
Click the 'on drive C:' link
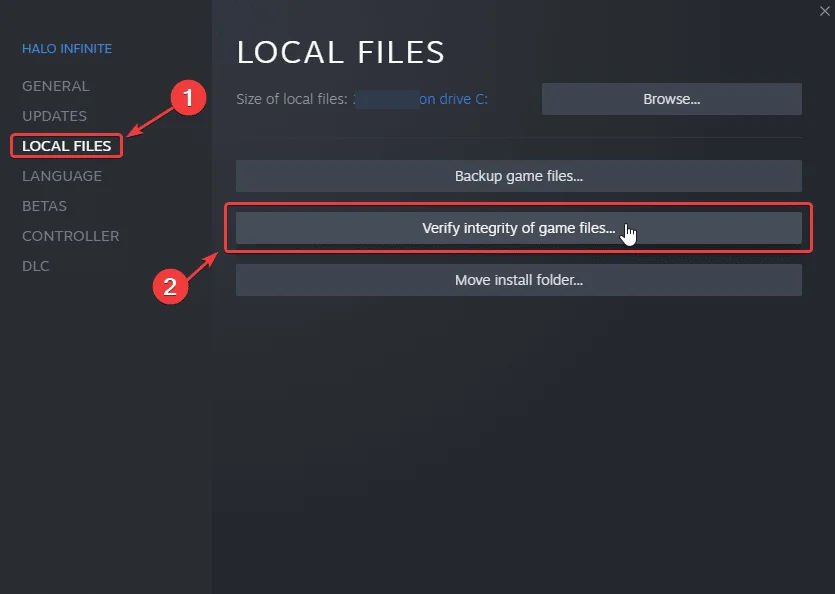[453, 99]
